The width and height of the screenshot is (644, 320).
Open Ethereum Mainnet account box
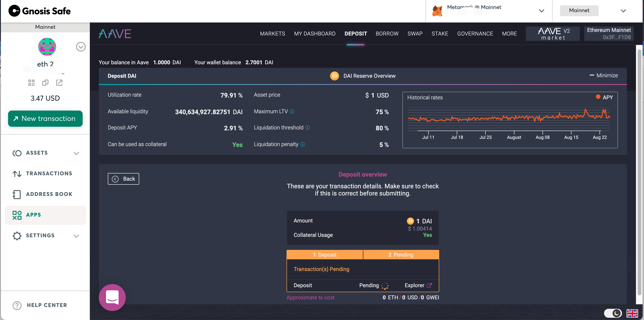pos(609,34)
